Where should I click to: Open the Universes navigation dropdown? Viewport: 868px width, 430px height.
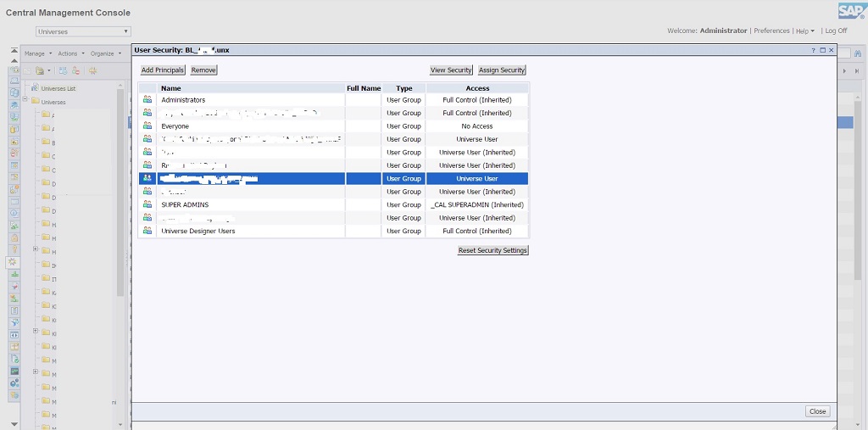click(x=84, y=31)
